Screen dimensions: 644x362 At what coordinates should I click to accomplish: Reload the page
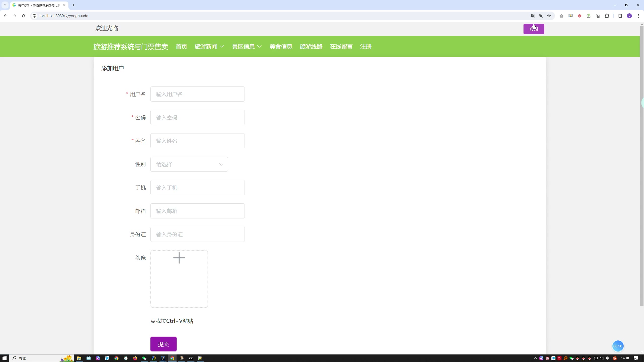pyautogui.click(x=24, y=16)
